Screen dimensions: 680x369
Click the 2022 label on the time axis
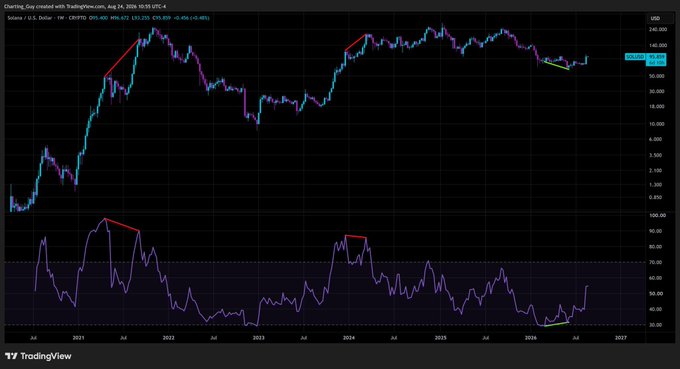click(x=168, y=337)
